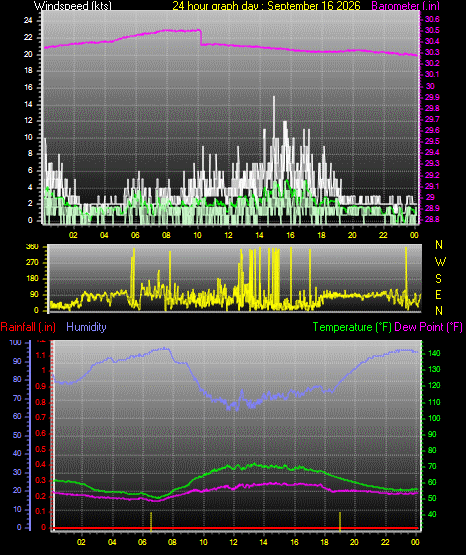This screenshot has width=466, height=555.
Task: Click the peak wind gust spike near 15 hour
Action: pos(274,117)
